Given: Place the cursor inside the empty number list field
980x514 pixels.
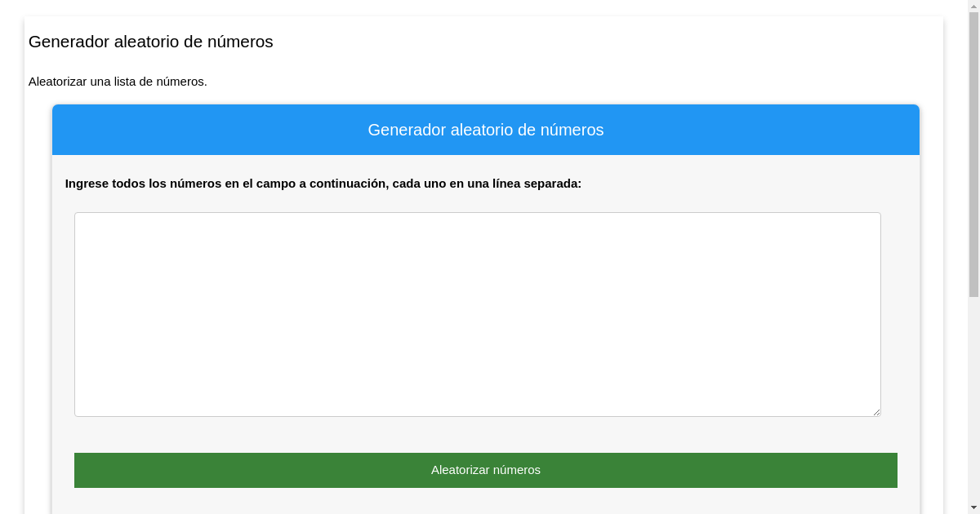Looking at the screenshot, I should pyautogui.click(x=477, y=314).
